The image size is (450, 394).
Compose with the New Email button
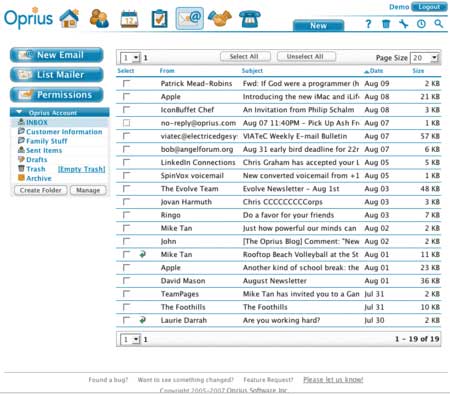(57, 55)
